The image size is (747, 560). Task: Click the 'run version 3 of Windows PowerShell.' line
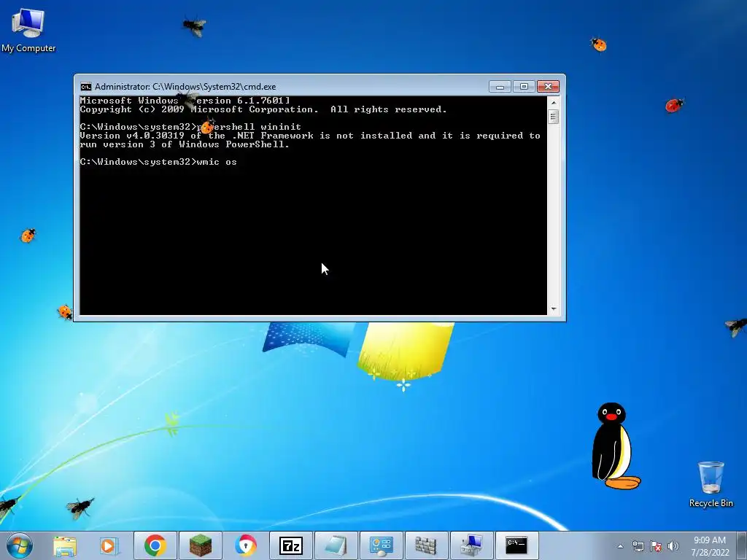[185, 144]
